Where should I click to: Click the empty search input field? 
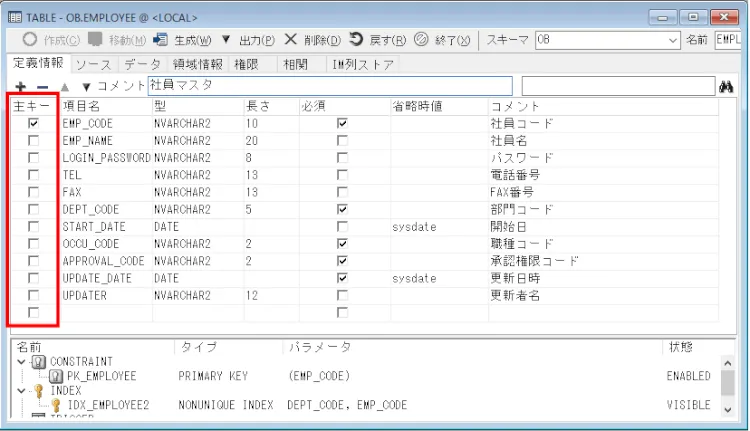[x=618, y=87]
